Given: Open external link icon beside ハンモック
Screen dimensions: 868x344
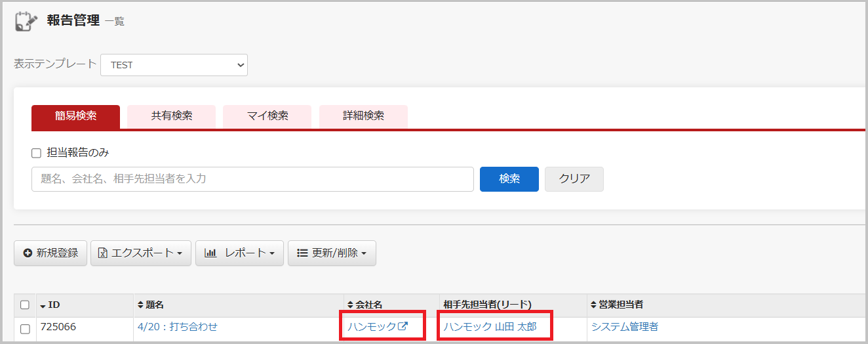Looking at the screenshot, I should [403, 326].
